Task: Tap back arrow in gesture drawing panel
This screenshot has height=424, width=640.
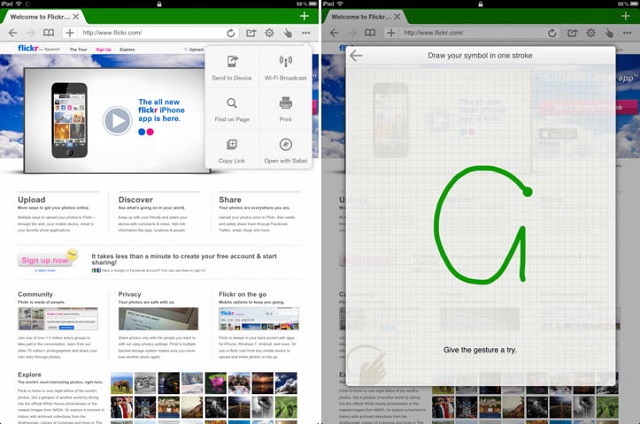Action: coord(356,55)
